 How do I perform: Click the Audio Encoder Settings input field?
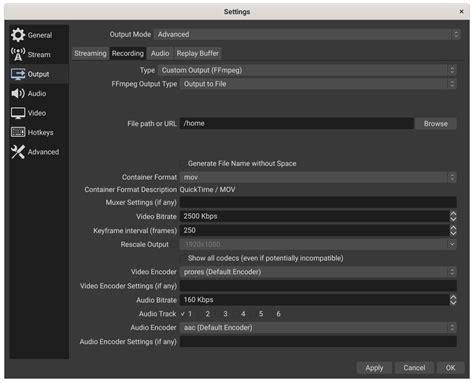(x=318, y=342)
